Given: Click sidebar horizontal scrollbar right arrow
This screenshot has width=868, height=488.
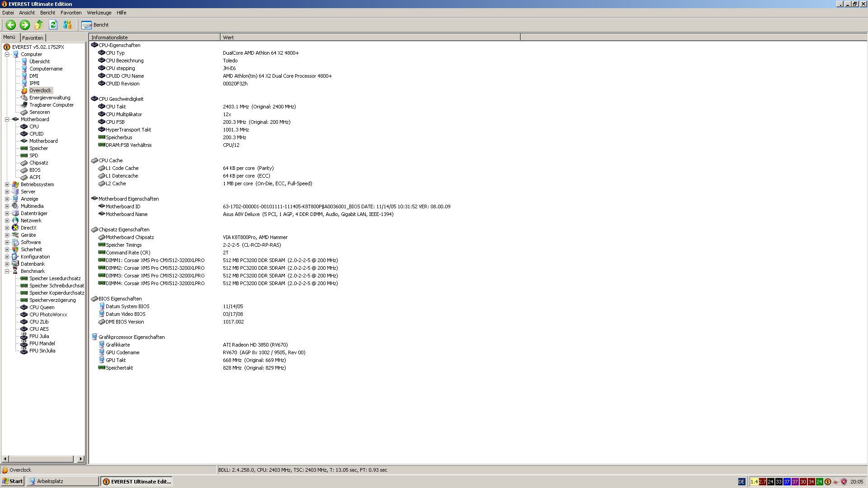Looking at the screenshot, I should point(81,459).
